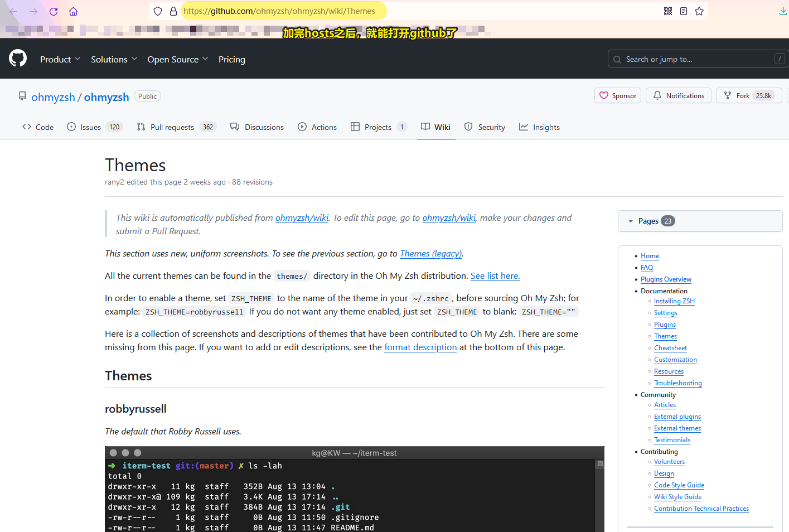
Task: Open Wiki Style Guide sidebar link
Action: [x=677, y=497]
